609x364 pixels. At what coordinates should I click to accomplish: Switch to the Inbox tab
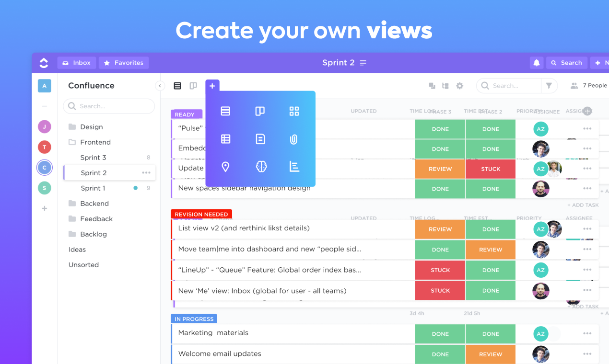coord(76,62)
